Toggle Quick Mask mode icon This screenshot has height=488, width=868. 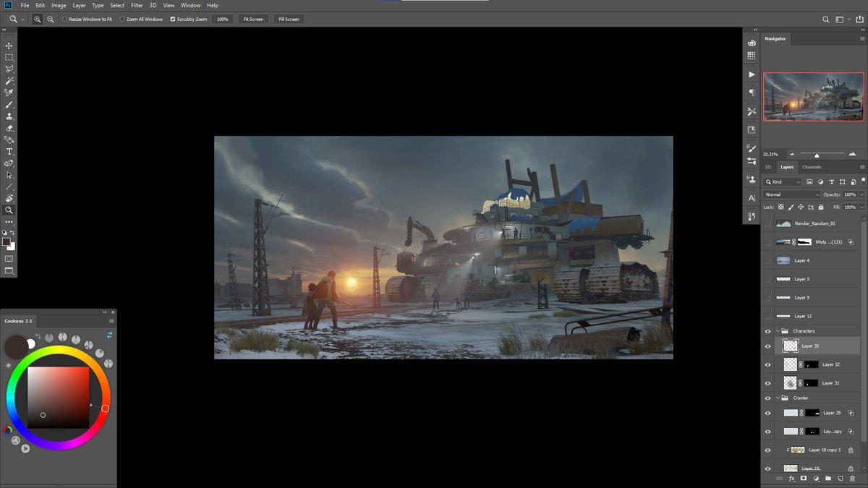click(x=9, y=258)
